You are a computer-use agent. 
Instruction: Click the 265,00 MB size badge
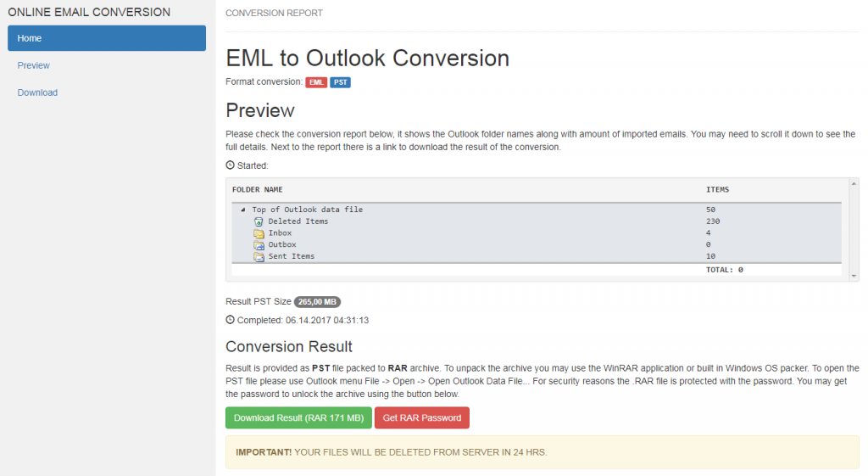point(317,302)
